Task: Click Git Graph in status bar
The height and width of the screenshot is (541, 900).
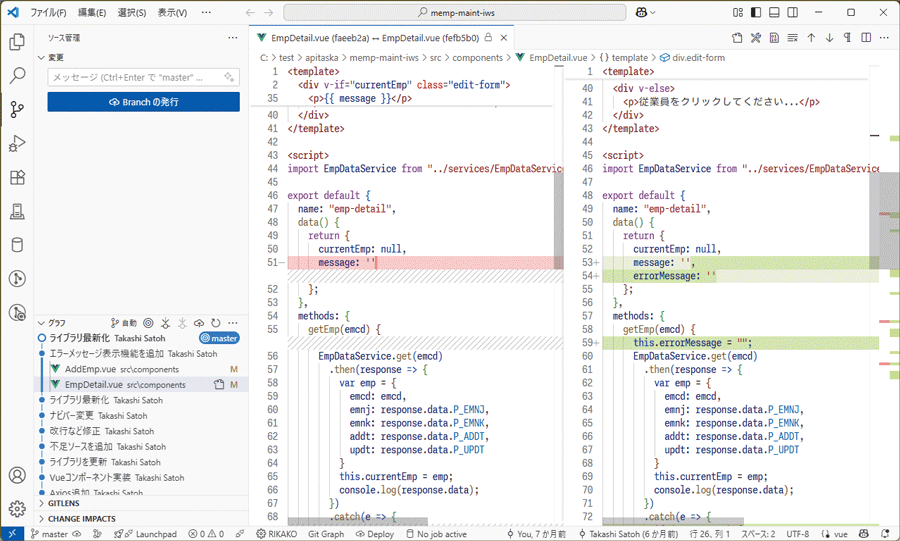Action: click(x=326, y=534)
